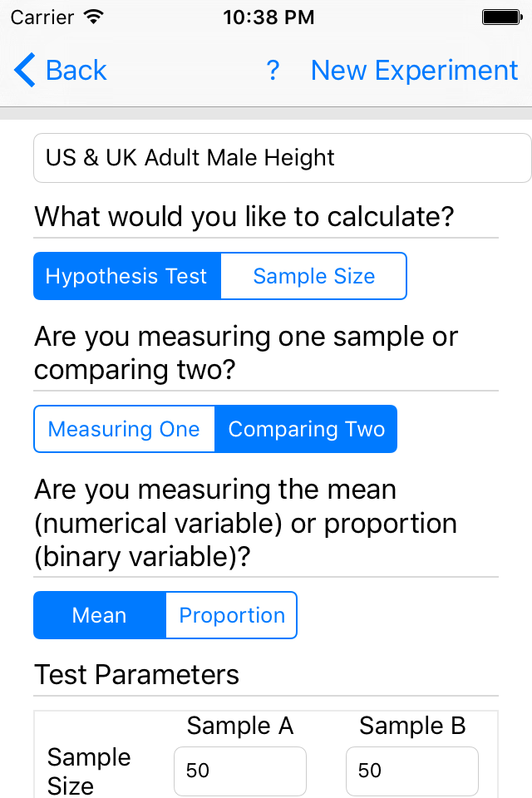The height and width of the screenshot is (798, 532).
Task: Tap the question mark help icon
Action: (x=273, y=71)
